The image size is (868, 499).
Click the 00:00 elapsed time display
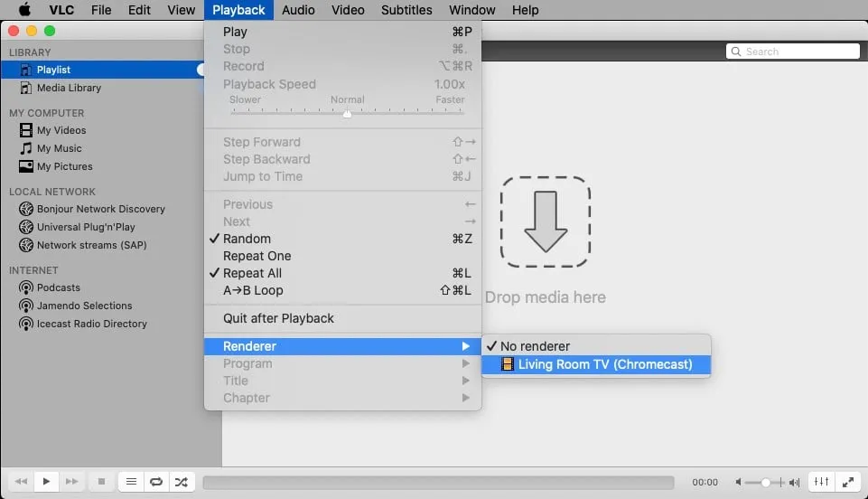click(x=705, y=483)
